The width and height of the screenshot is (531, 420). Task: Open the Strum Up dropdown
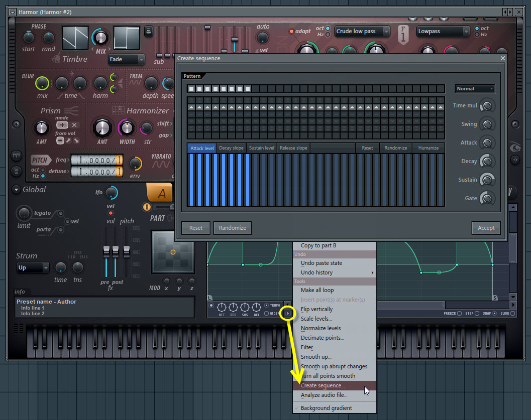click(33, 268)
